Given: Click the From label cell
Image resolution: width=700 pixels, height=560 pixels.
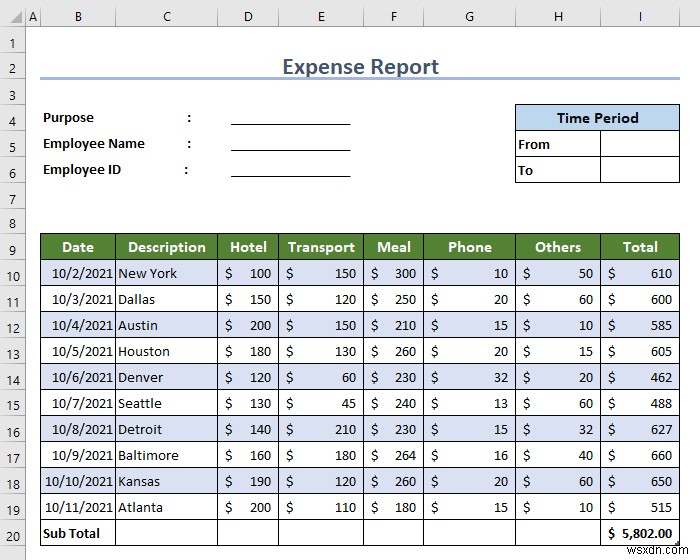Looking at the screenshot, I should click(558, 144).
